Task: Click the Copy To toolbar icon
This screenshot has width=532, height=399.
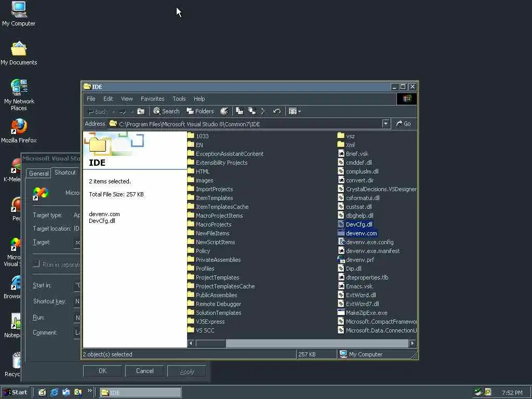Action: pos(252,111)
